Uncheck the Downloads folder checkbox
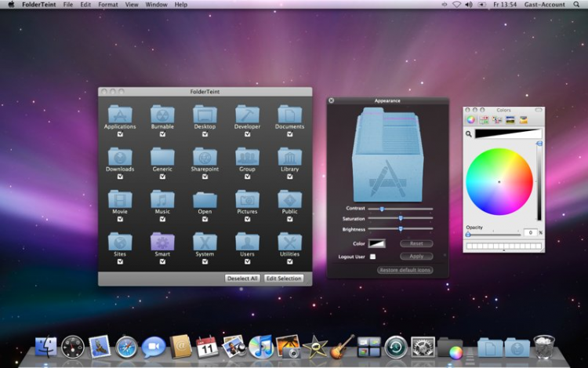This screenshot has width=588, height=368. 120,177
